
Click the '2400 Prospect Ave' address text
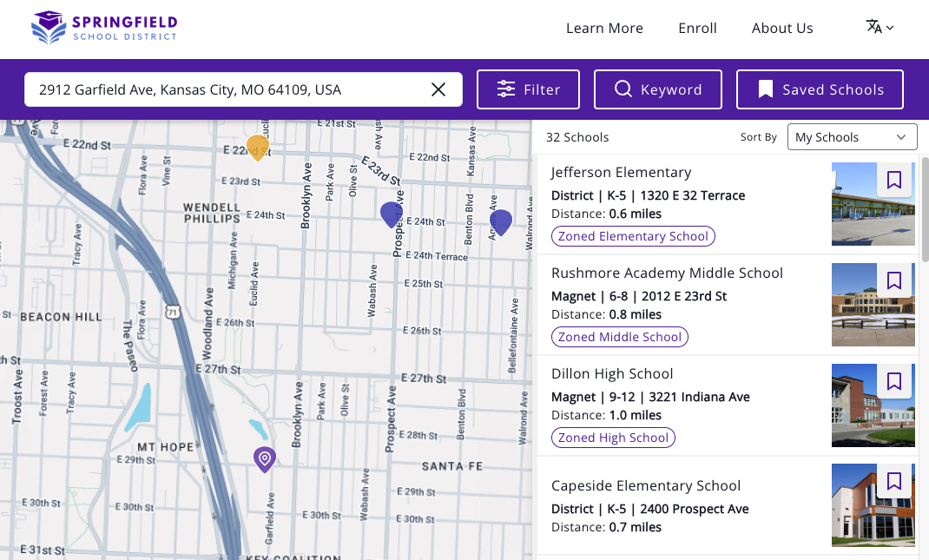(x=695, y=509)
